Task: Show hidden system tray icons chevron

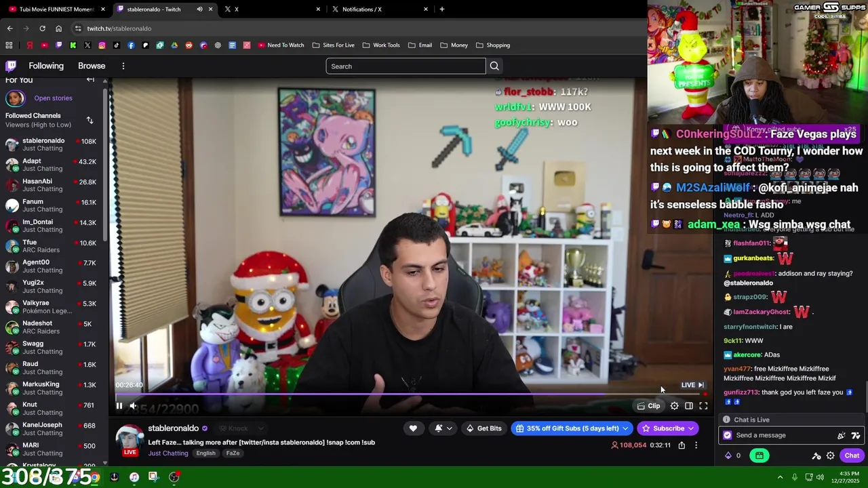Action: pyautogui.click(x=780, y=477)
